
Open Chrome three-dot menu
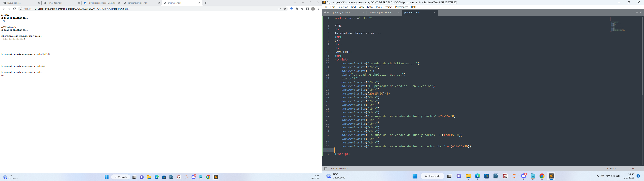pos(318,9)
